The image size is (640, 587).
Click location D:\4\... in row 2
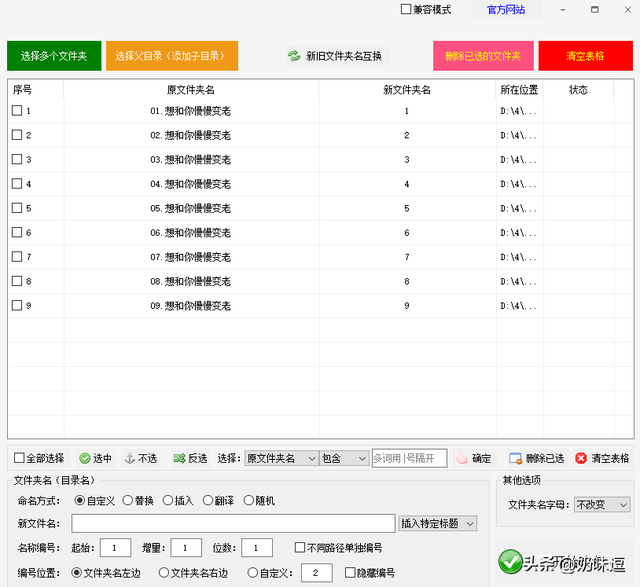pos(518,136)
